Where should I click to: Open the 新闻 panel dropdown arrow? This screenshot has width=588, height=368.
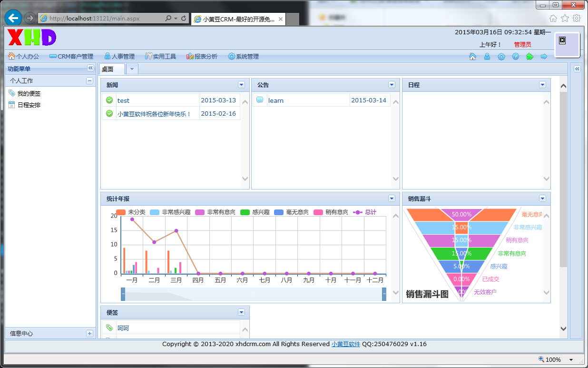click(x=241, y=85)
